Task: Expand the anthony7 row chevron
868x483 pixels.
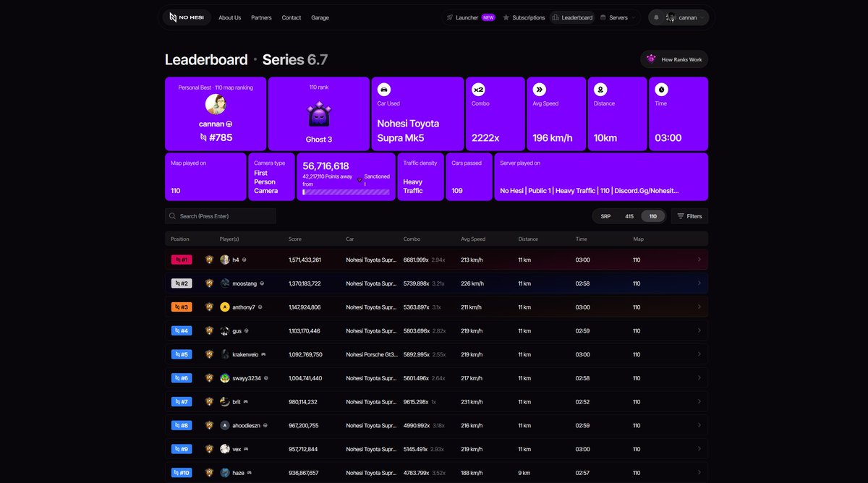Action: coord(699,307)
